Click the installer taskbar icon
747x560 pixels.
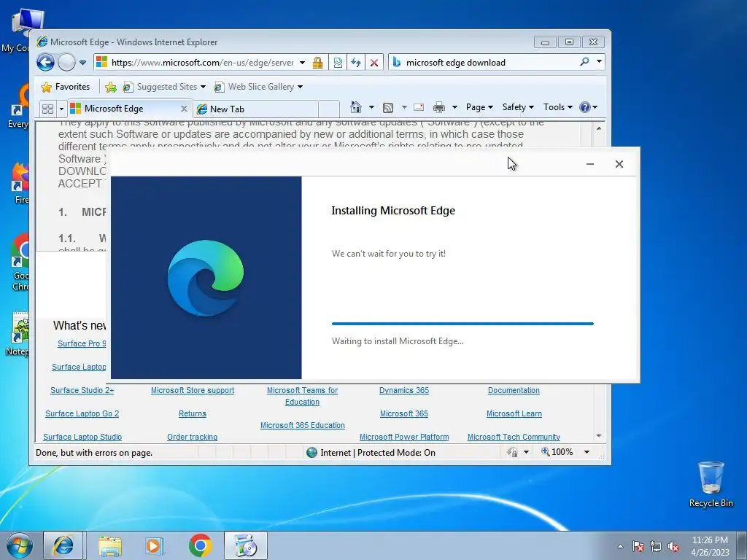coord(246,545)
